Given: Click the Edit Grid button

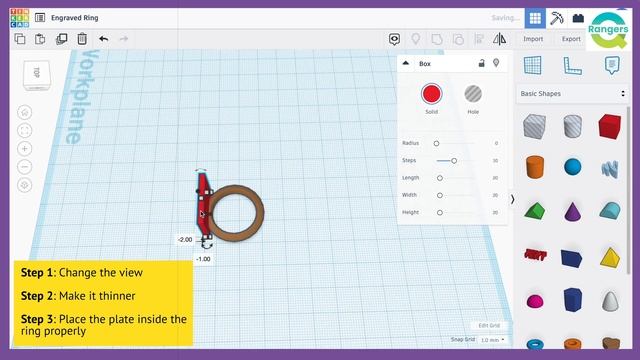Looking at the screenshot, I should coord(489,325).
